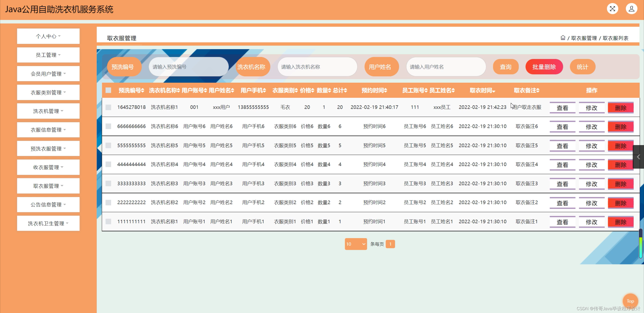Open the user profile avatar icon

(x=631, y=9)
